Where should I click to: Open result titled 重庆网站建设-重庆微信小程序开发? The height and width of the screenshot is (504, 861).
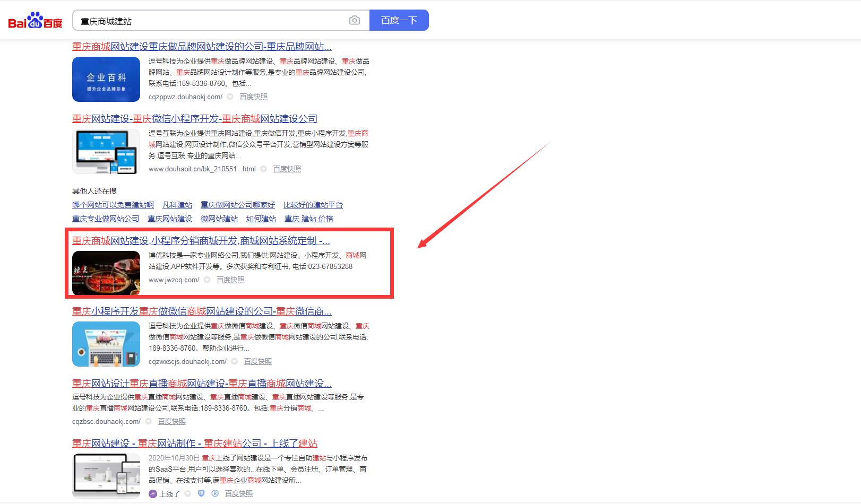195,119
